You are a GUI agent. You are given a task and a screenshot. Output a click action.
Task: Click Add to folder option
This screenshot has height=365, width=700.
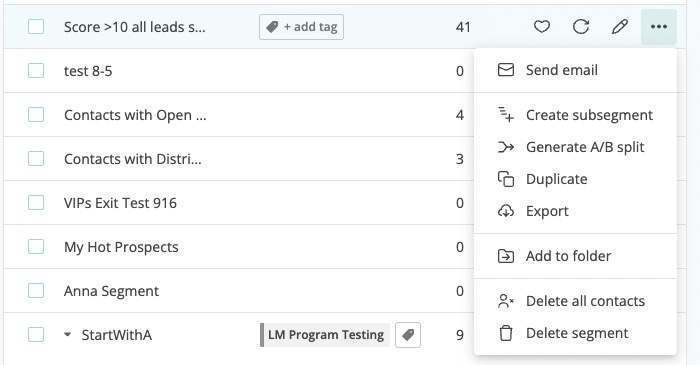coord(575,256)
